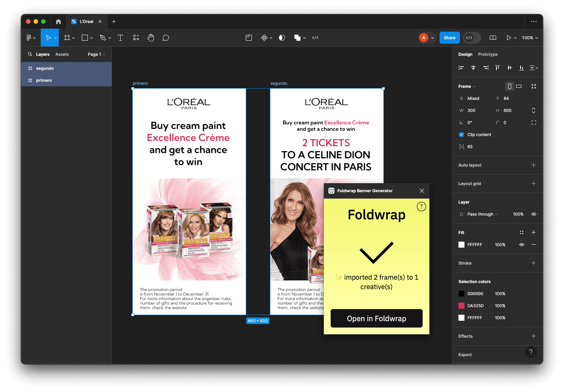Open user avatar dropdown arrow
This screenshot has height=392, width=564.
(x=432, y=38)
